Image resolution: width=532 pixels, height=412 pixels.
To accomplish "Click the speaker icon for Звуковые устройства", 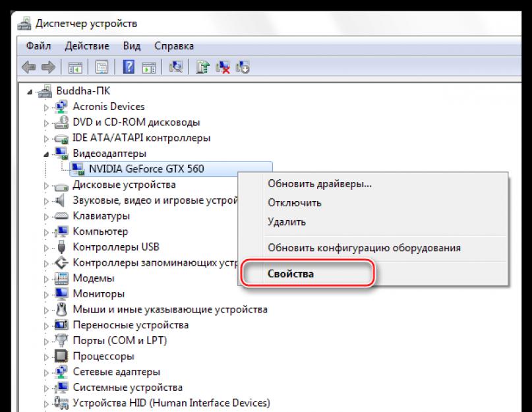I will point(60,200).
